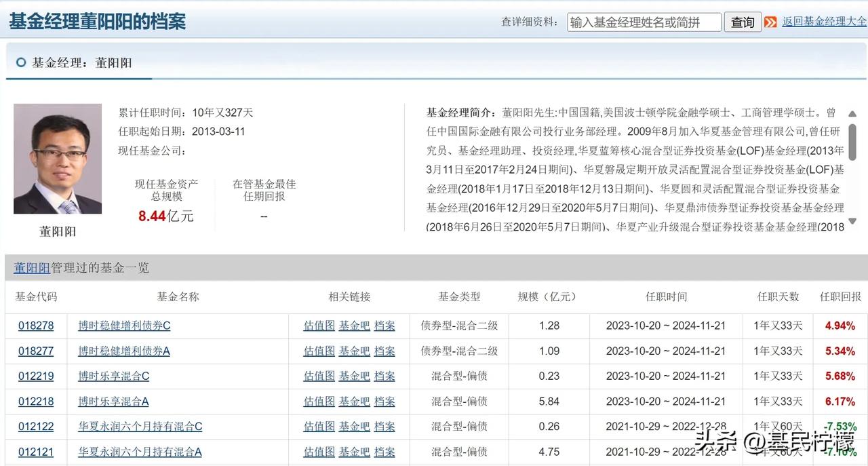Viewport: 868px width, 466px height.
Task: Open 博时乐享混合C fund name link
Action: [x=113, y=376]
